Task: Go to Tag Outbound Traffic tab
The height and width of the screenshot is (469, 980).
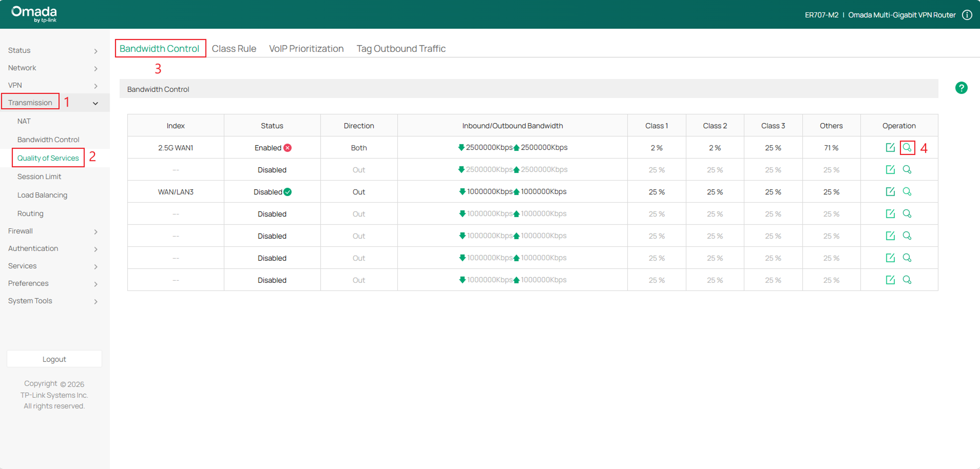Action: (x=401, y=49)
